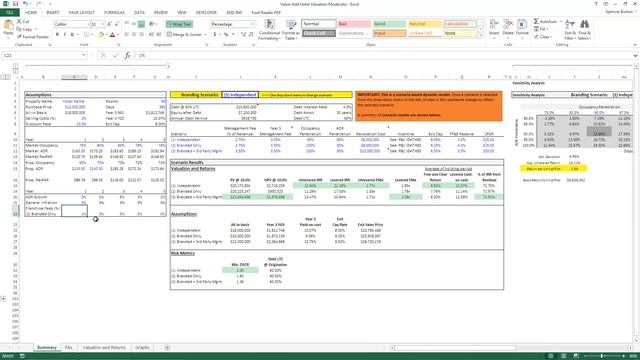Open Sort & Filter menu
This screenshot has height=360, width=640.
pos(569,29)
